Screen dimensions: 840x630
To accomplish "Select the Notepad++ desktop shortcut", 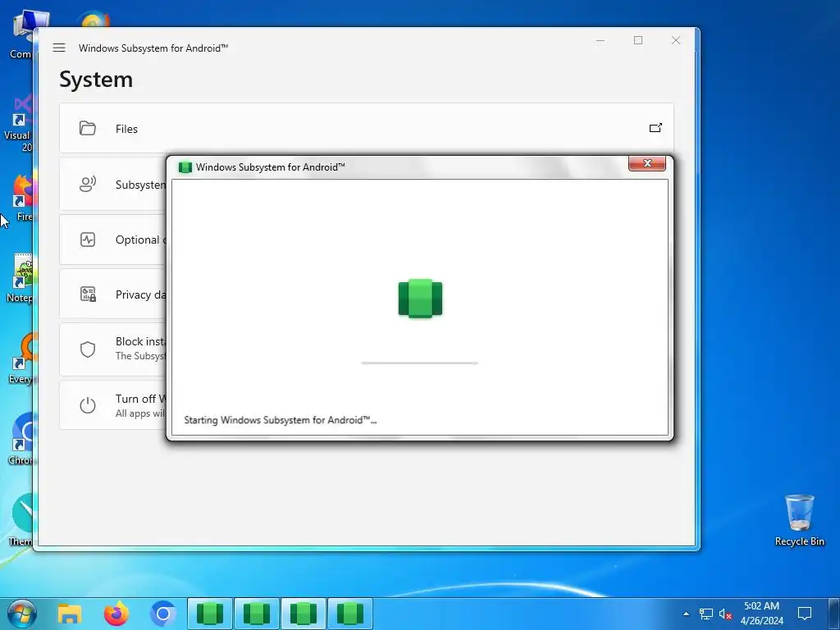I will (20, 277).
